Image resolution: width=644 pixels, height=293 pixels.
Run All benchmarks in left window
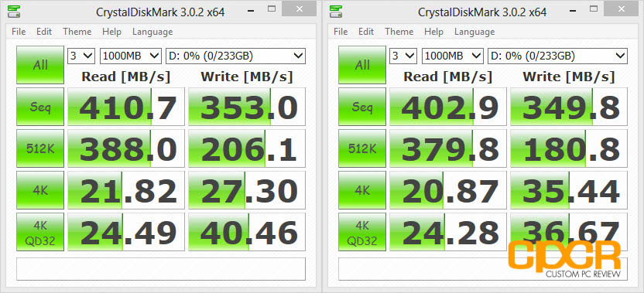[x=40, y=65]
